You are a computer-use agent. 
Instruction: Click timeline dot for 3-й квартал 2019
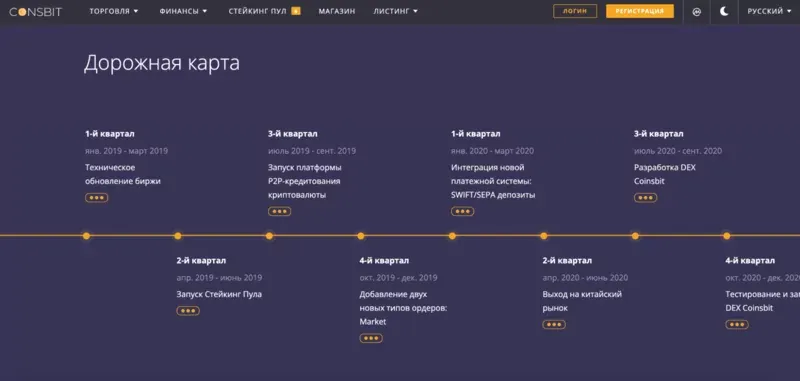pyautogui.click(x=269, y=236)
